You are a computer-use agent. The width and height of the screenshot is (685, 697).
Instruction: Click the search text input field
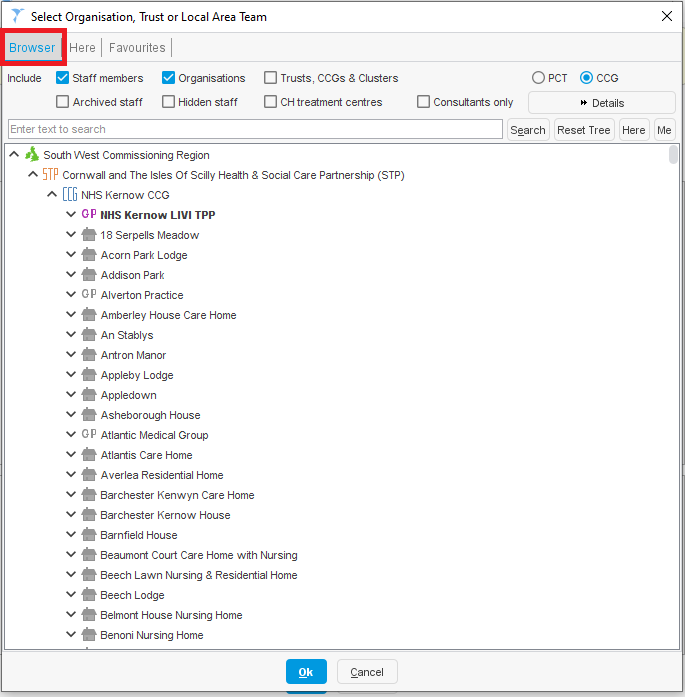(255, 130)
